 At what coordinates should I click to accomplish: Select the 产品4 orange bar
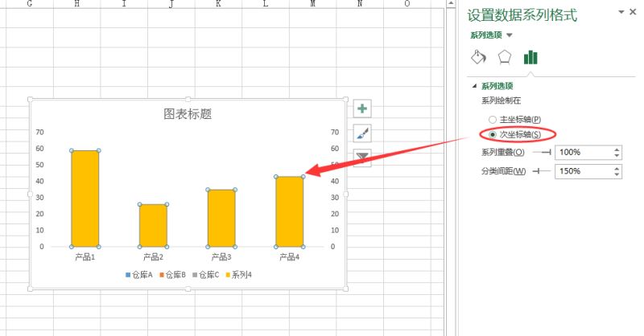pos(290,211)
